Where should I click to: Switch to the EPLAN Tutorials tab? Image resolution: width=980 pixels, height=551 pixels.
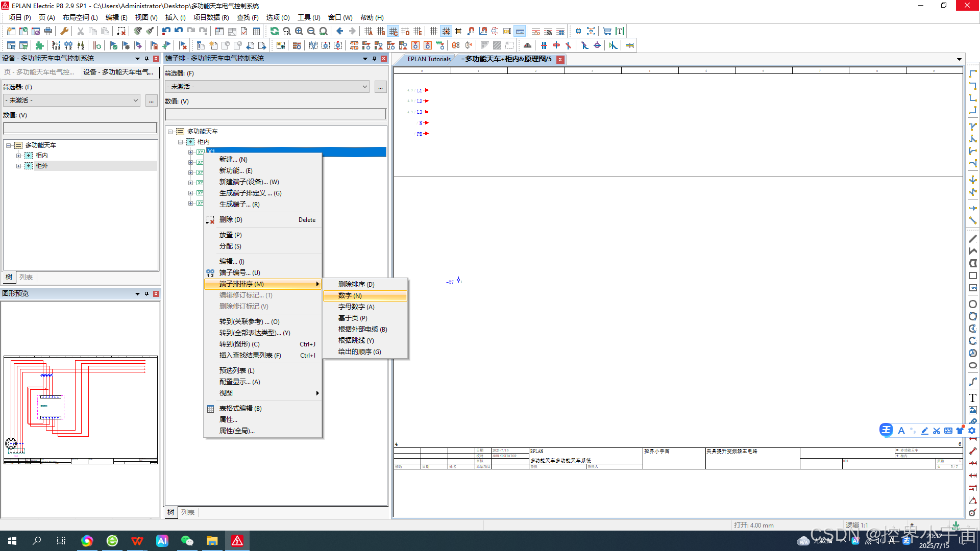tap(429, 59)
